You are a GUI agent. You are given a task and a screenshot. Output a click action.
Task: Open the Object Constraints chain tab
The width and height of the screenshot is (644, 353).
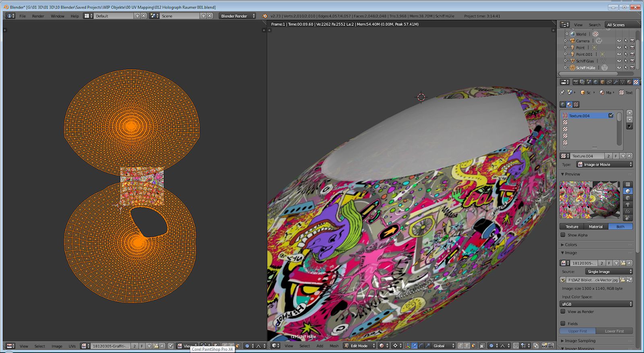pyautogui.click(x=609, y=82)
